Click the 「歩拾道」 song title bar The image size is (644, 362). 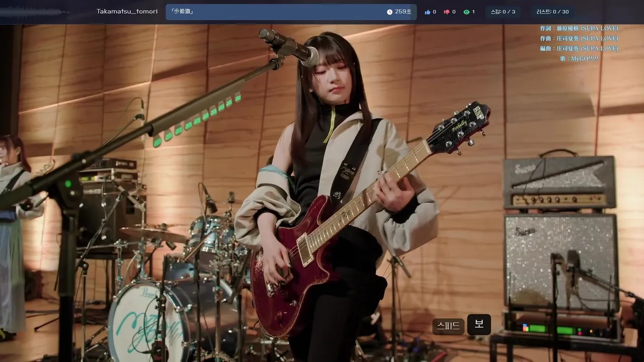(291, 12)
